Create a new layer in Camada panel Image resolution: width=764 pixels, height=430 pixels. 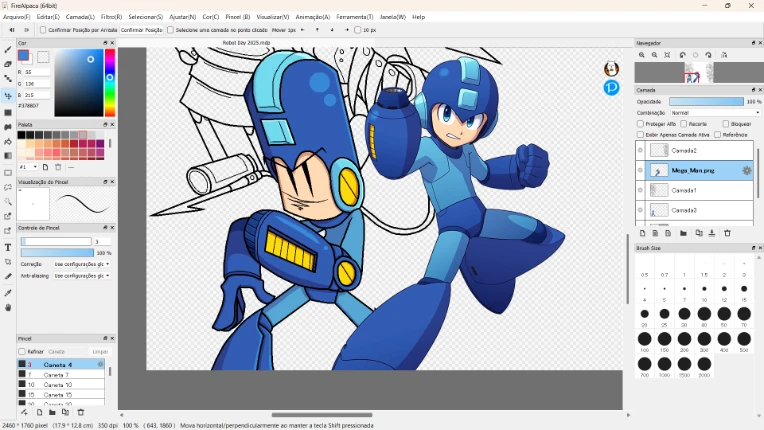pyautogui.click(x=643, y=233)
